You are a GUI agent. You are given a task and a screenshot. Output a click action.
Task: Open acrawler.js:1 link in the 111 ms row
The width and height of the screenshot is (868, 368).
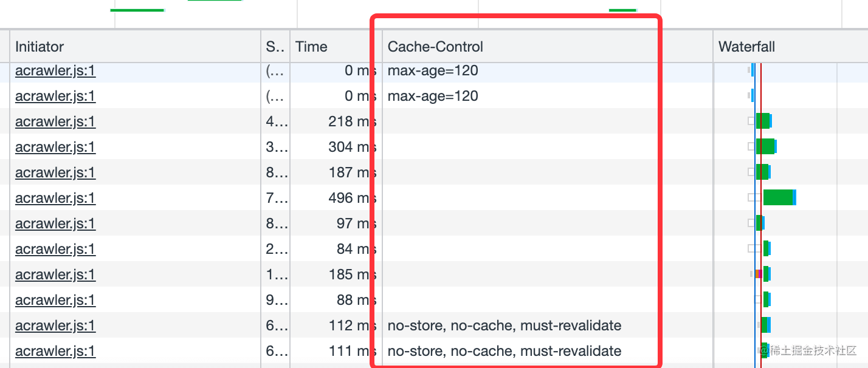[x=55, y=351]
